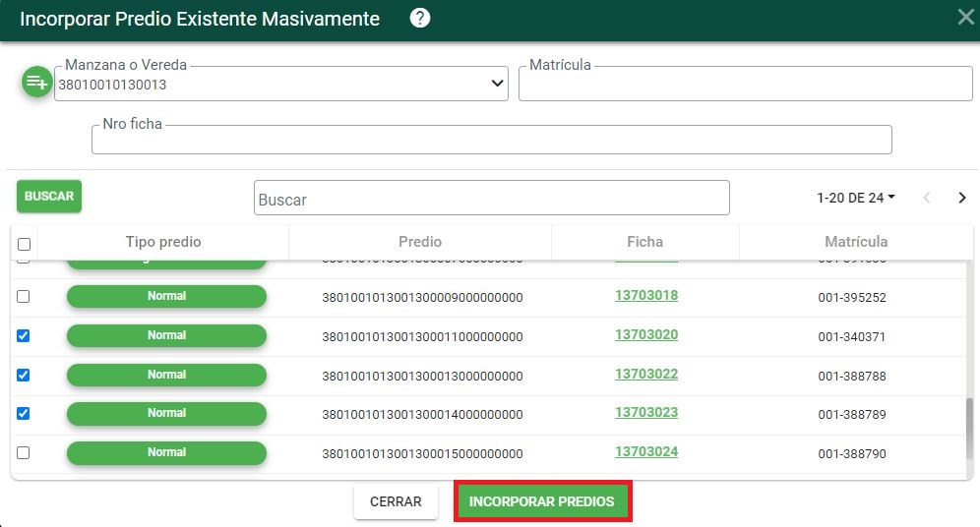The width and height of the screenshot is (980, 527).
Task: Check the box for ficha 13703018
Action: pyautogui.click(x=24, y=296)
